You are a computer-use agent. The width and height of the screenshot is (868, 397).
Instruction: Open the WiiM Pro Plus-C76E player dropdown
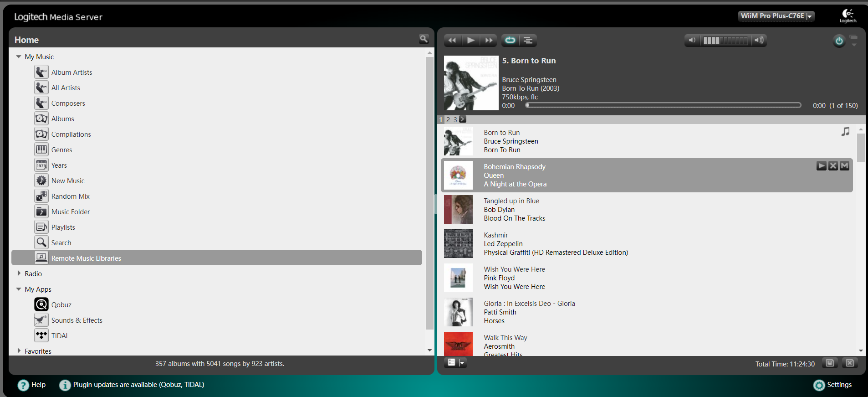[x=776, y=16]
